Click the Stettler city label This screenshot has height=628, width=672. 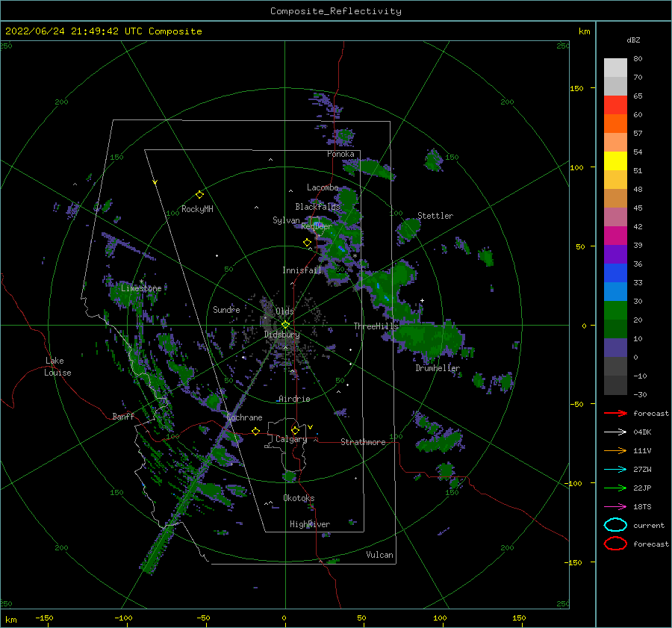pos(435,216)
